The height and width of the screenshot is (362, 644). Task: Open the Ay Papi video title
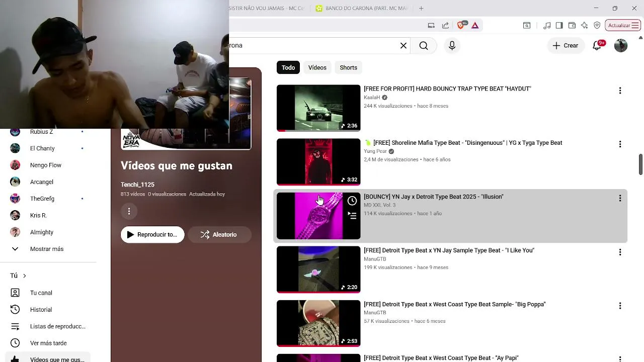coord(441,358)
